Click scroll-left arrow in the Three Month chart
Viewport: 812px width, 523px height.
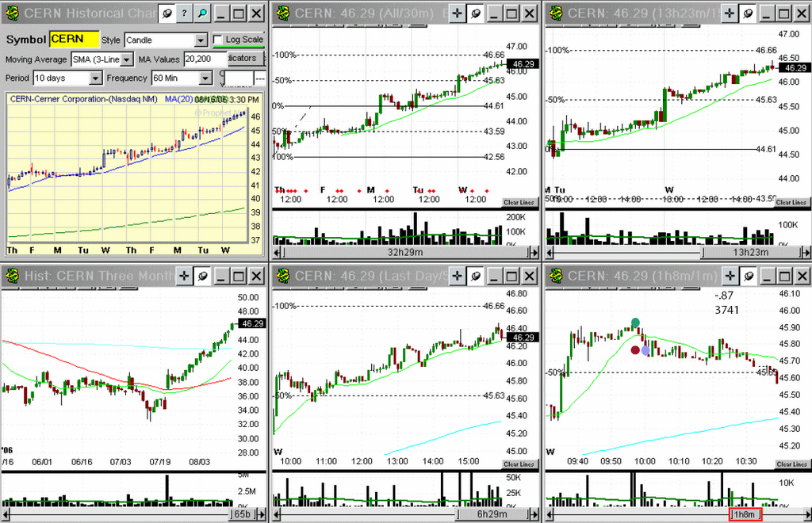click(x=6, y=514)
